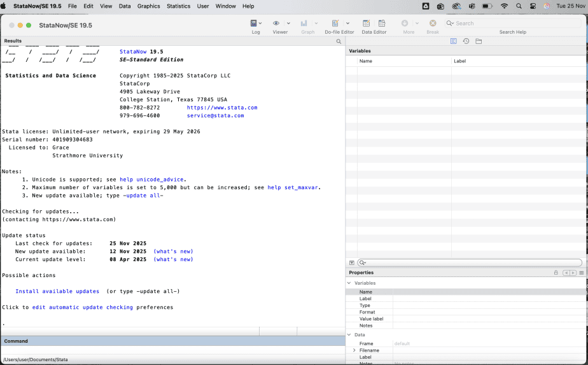Image resolution: width=588 pixels, height=365 pixels.
Task: Open the Statistics menu
Action: pyautogui.click(x=178, y=6)
